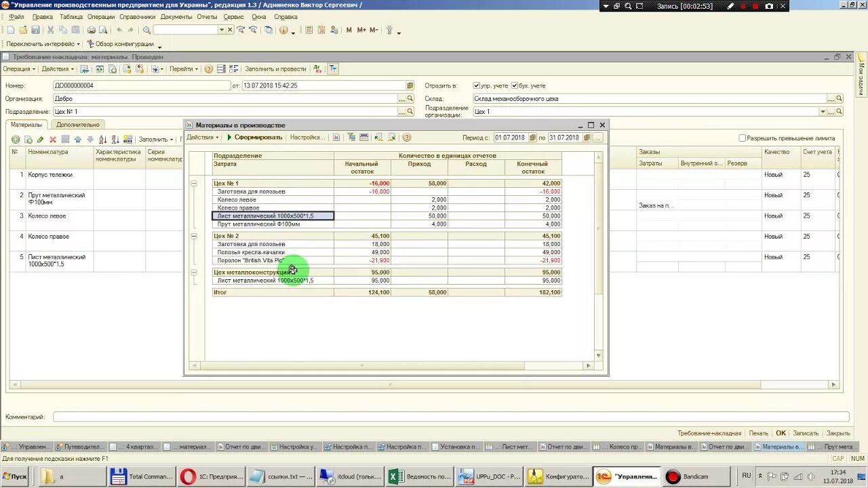The width and height of the screenshot is (868, 488).
Task: Click the Save floppy disk toolbar icon
Action: coord(35,30)
